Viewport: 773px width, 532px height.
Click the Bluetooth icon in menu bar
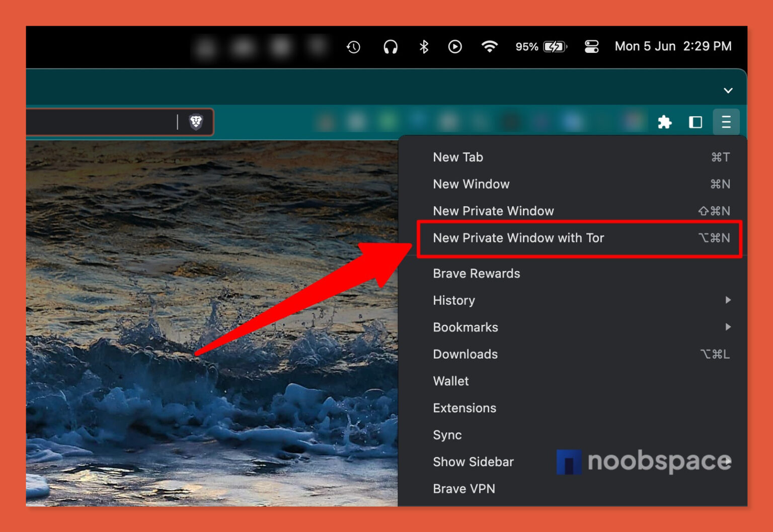[x=423, y=46]
